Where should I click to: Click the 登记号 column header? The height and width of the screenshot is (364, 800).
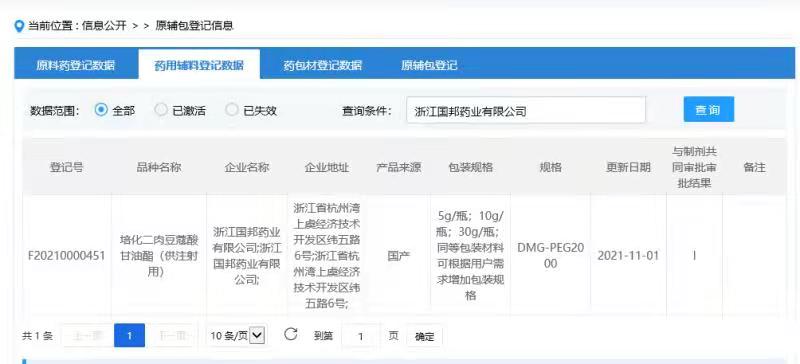[x=66, y=167]
